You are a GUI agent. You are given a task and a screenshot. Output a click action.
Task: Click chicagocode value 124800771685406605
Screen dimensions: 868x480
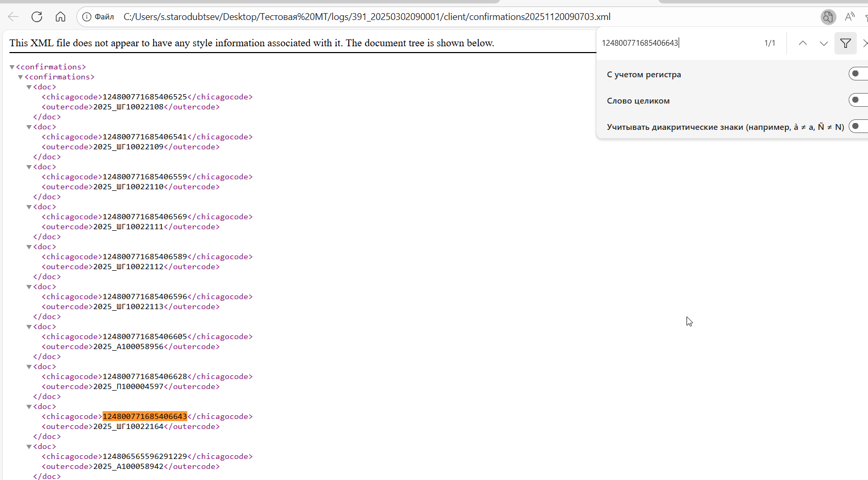pyautogui.click(x=145, y=336)
